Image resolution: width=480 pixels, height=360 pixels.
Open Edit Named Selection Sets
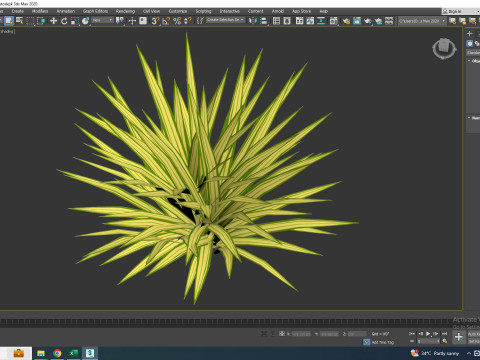click(x=200, y=21)
